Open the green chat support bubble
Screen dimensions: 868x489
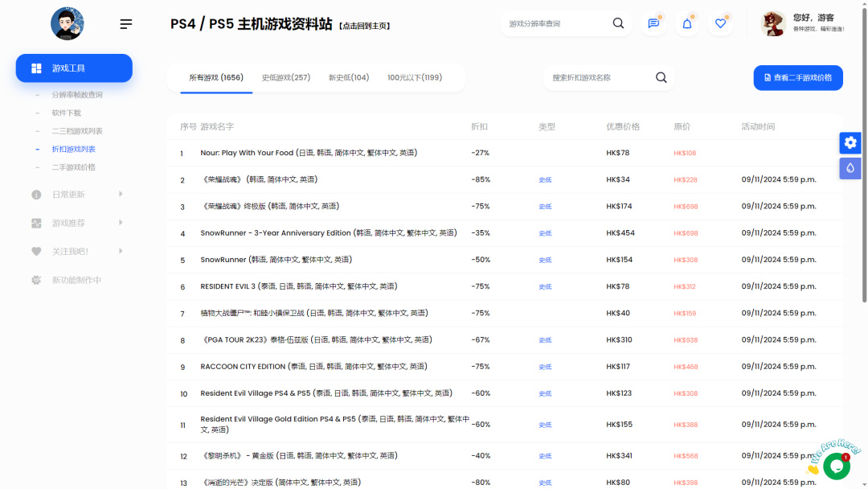(x=837, y=466)
